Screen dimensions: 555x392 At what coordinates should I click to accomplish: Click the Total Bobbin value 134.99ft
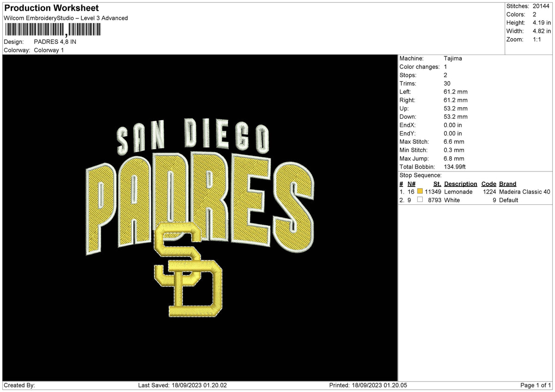pyautogui.click(x=455, y=167)
